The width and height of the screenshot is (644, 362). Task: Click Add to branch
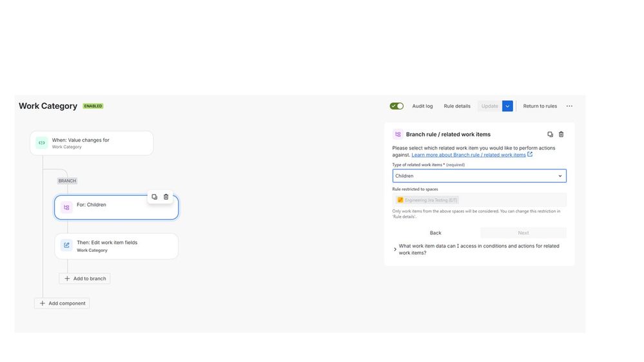pyautogui.click(x=84, y=278)
